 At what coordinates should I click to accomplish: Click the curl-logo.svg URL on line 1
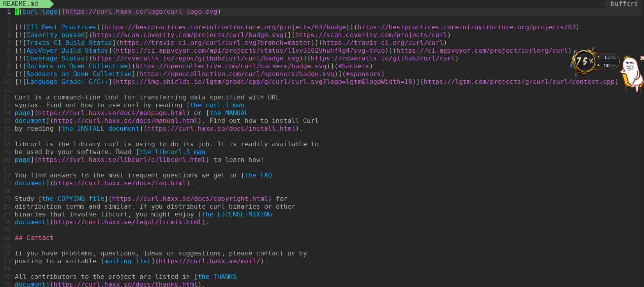click(x=141, y=11)
